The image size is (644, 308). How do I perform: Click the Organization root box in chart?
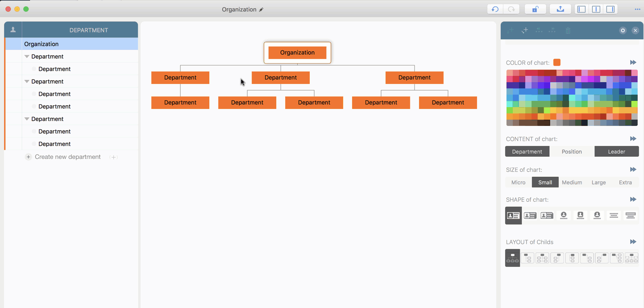coord(297,53)
